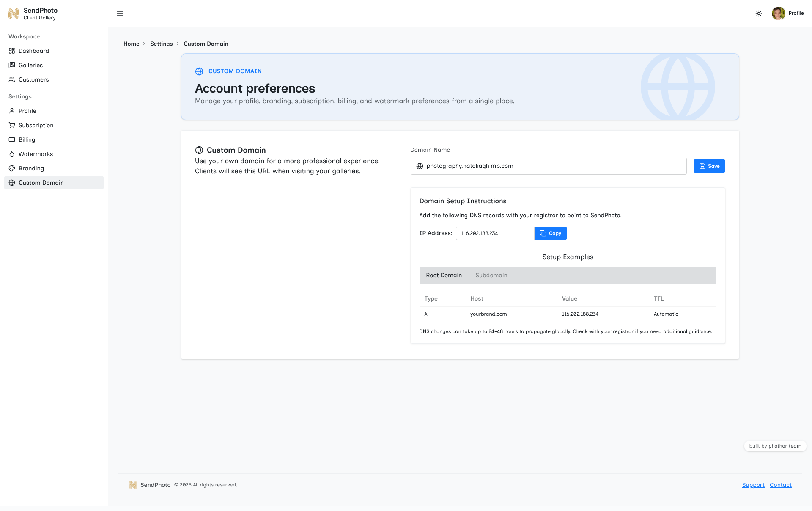The height and width of the screenshot is (511, 812).
Task: Open the Branding settings entry
Action: [x=31, y=168]
